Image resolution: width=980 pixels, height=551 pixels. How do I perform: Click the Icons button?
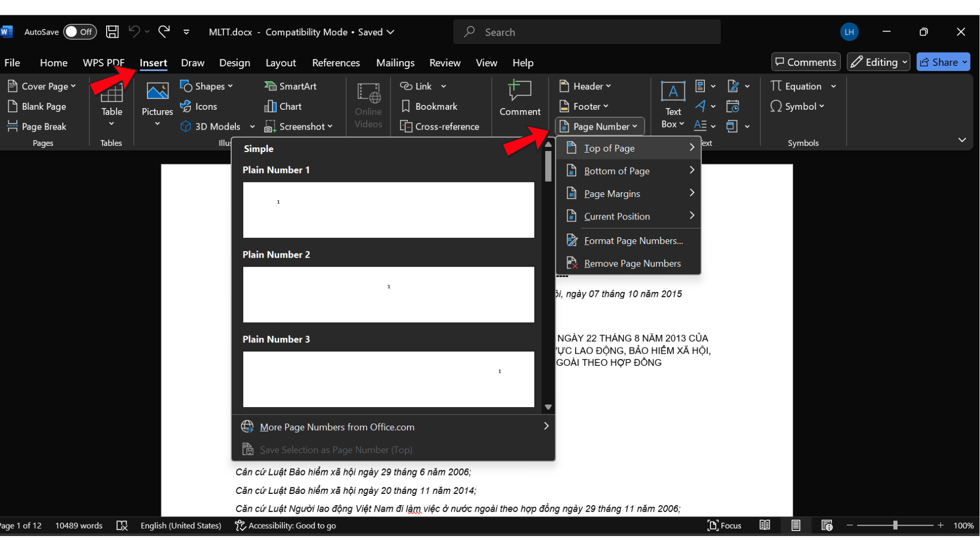(199, 106)
